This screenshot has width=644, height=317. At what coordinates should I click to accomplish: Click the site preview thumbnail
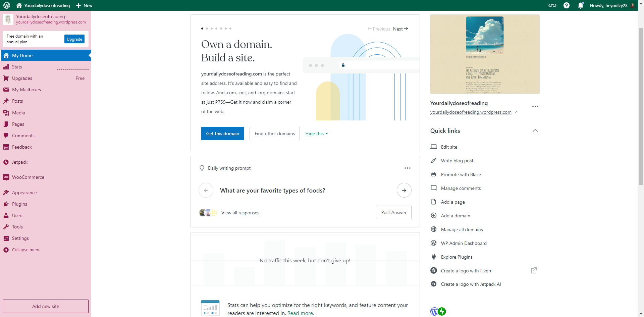(485, 54)
